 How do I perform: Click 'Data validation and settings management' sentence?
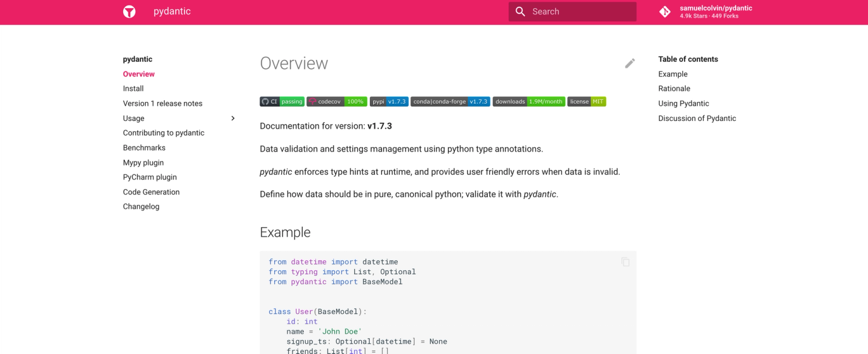click(402, 149)
